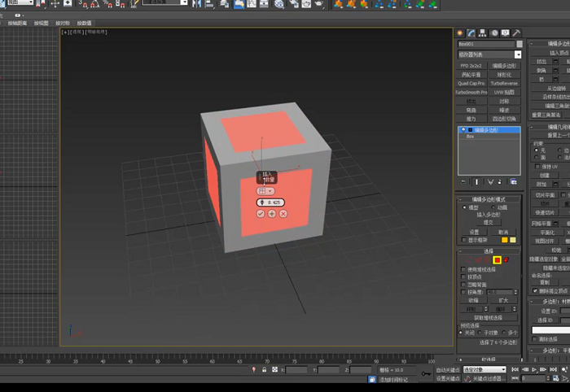Click the 取消 cancel button

point(503,232)
